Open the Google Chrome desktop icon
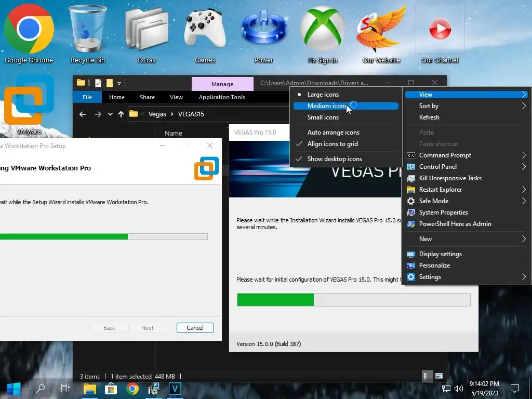This screenshot has height=399, width=532. pyautogui.click(x=29, y=33)
